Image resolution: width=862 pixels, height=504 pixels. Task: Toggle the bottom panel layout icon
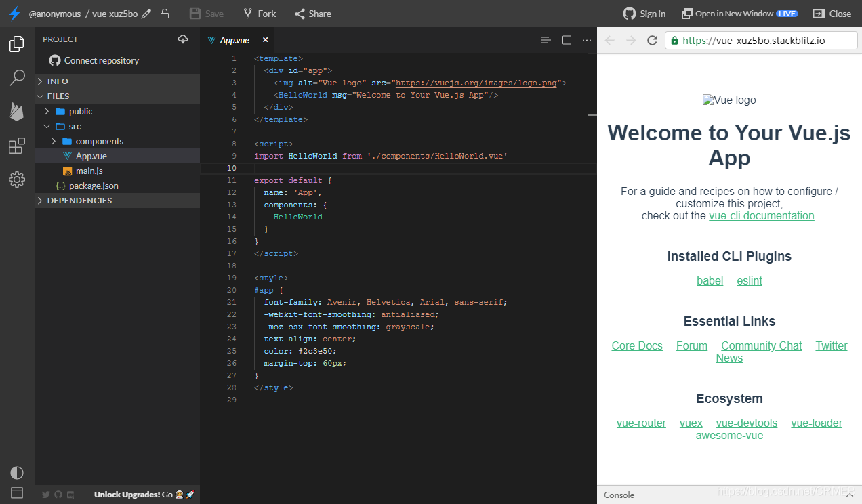point(17,492)
